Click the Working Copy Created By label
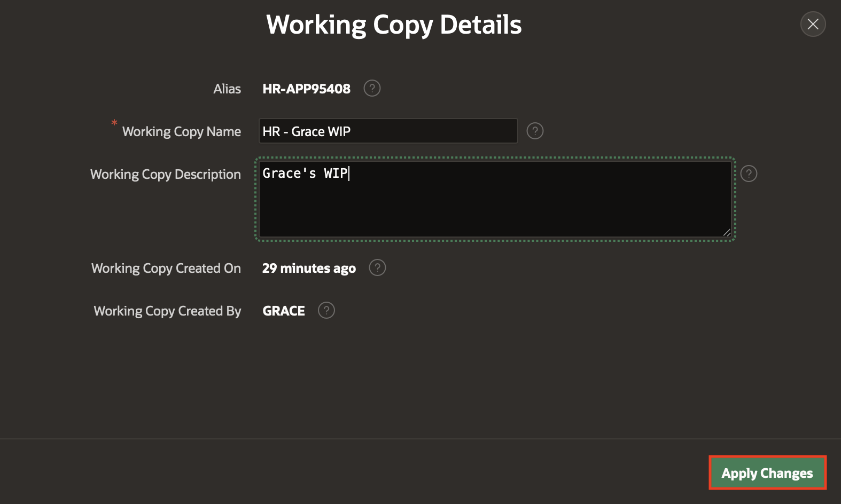 pyautogui.click(x=167, y=311)
